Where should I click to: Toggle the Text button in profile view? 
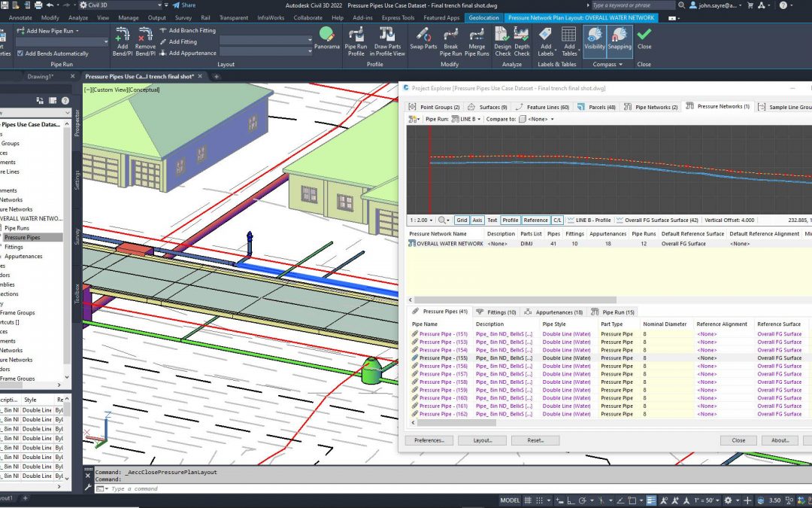492,221
